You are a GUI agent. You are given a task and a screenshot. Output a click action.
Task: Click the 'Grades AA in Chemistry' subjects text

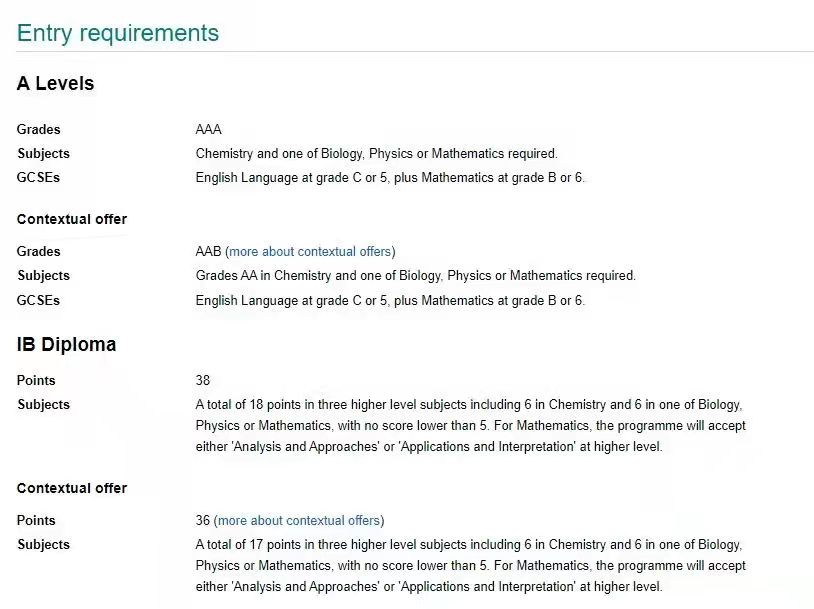pos(415,276)
